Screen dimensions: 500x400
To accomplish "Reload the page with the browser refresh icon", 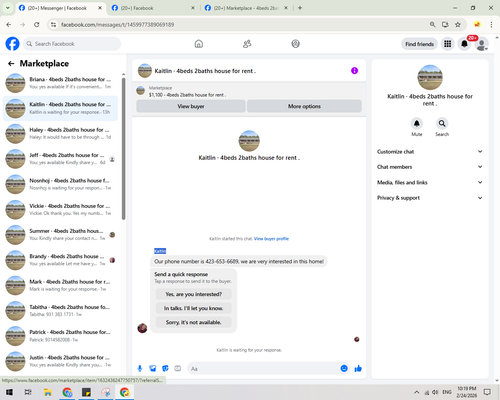I will tap(37, 24).
